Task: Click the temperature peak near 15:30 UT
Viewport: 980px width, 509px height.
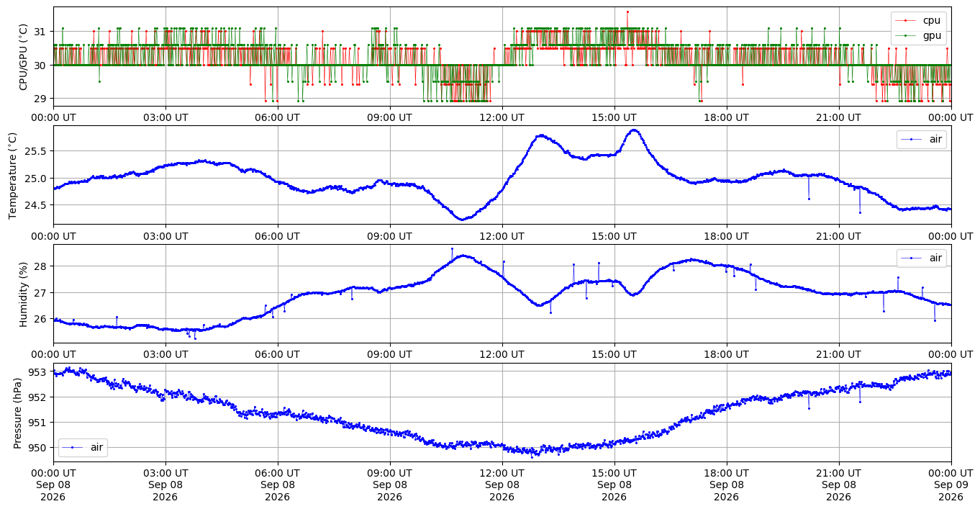Action: (634, 130)
